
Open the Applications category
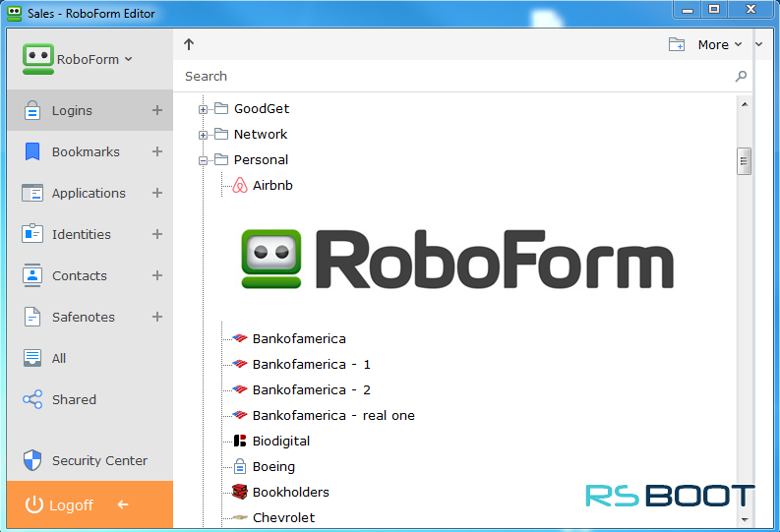(90, 193)
